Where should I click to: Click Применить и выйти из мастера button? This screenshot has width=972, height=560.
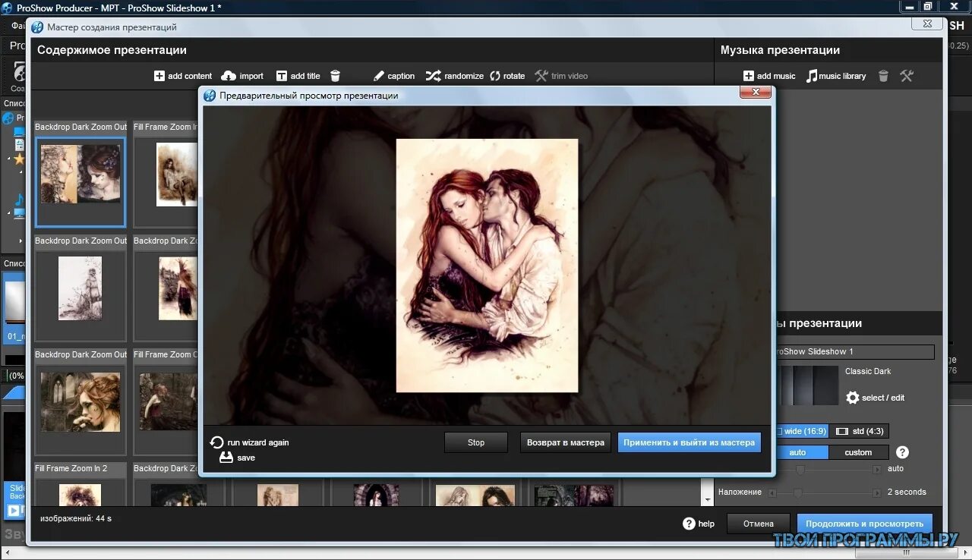[690, 442]
